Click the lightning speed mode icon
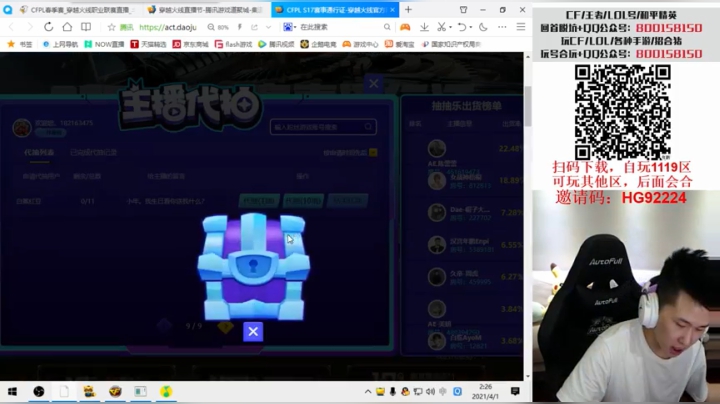This screenshot has width=720, height=404. point(240,28)
